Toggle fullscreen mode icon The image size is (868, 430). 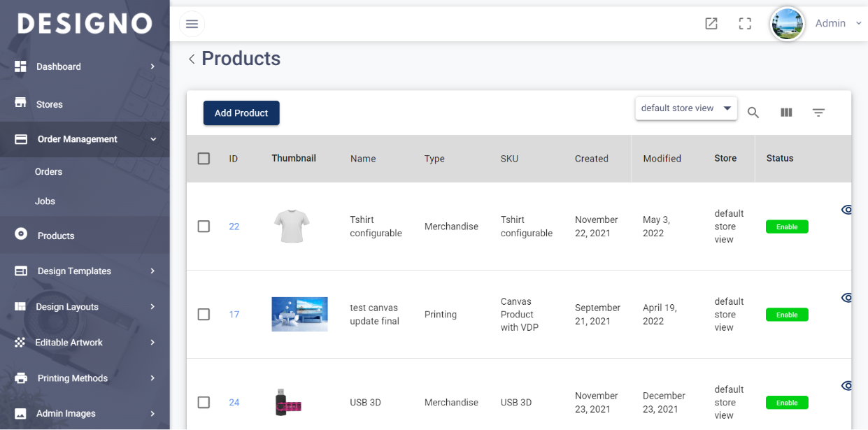coord(745,24)
